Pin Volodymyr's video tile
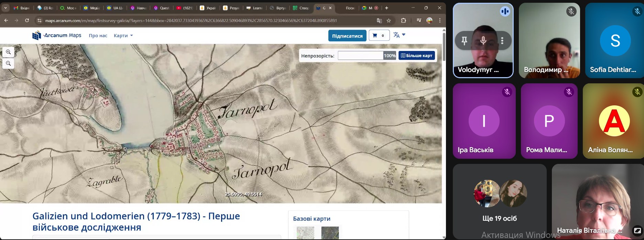Screen dimensions: 644x240 [x=464, y=41]
